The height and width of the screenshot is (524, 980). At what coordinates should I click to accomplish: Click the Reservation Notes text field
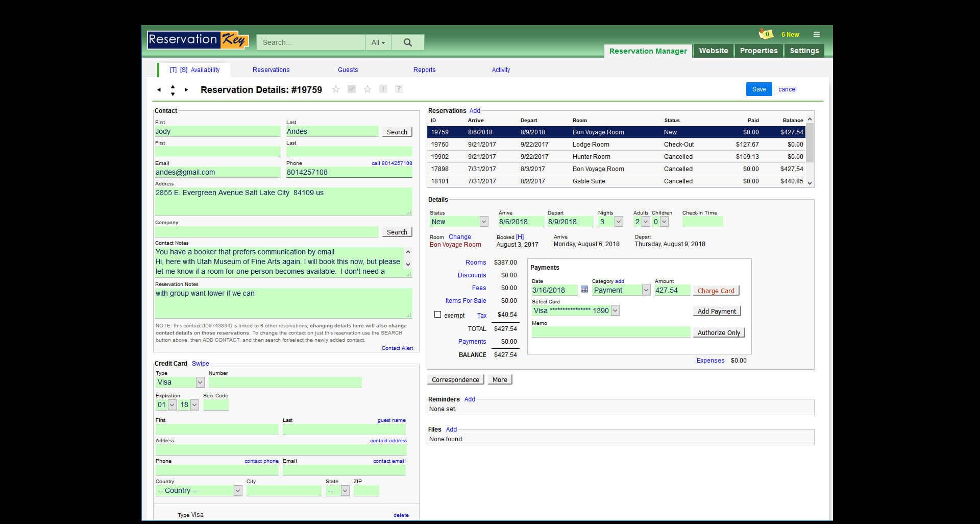[283, 302]
